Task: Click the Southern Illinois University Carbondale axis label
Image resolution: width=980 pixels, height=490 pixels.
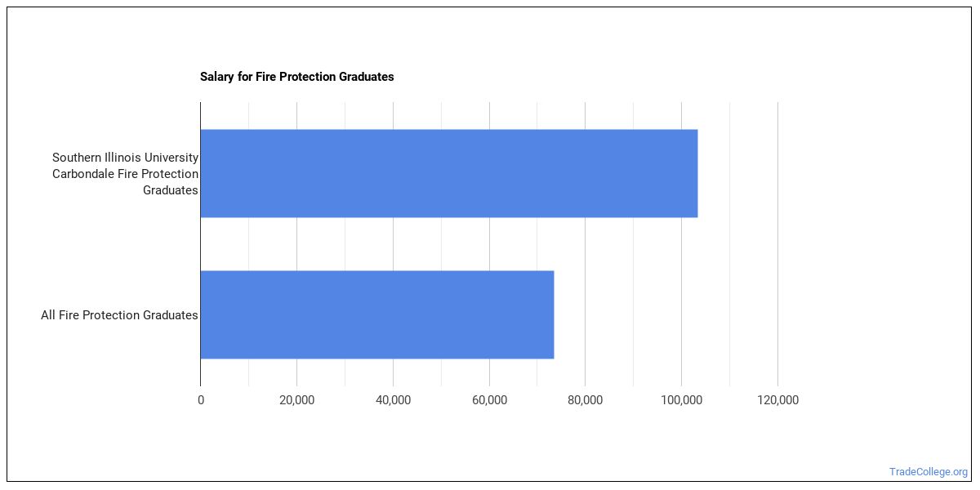Action: (125, 173)
